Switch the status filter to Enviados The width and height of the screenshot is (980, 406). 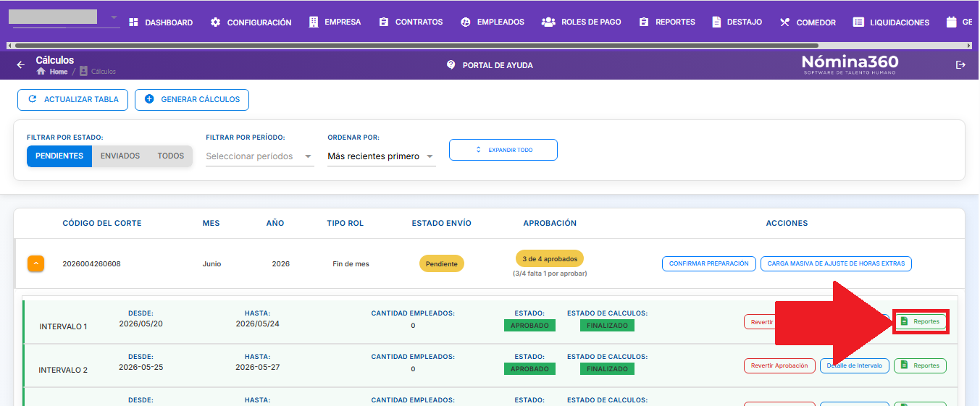coord(120,156)
